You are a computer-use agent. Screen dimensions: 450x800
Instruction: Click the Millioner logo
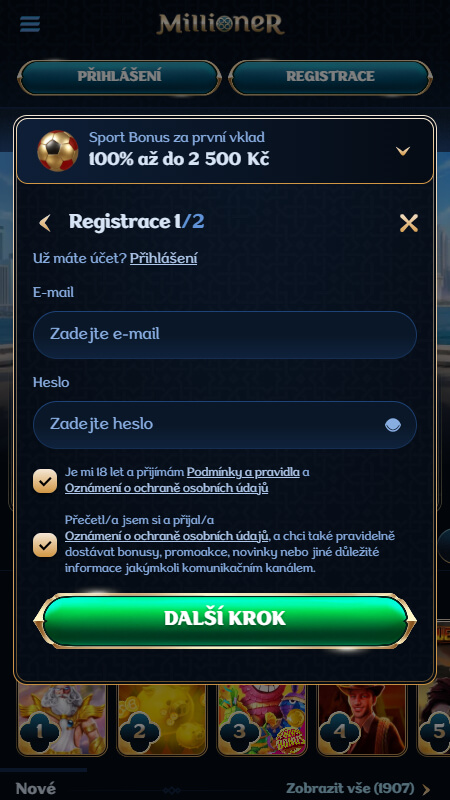click(220, 24)
